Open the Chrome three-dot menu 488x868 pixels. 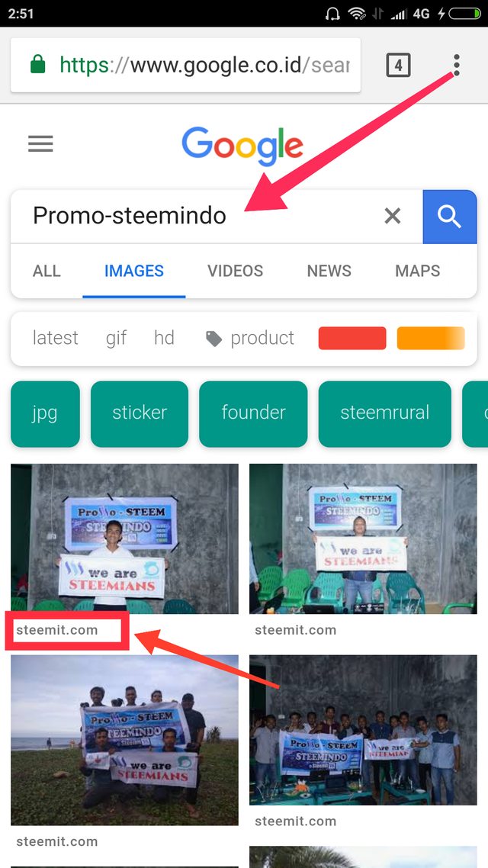tap(456, 66)
